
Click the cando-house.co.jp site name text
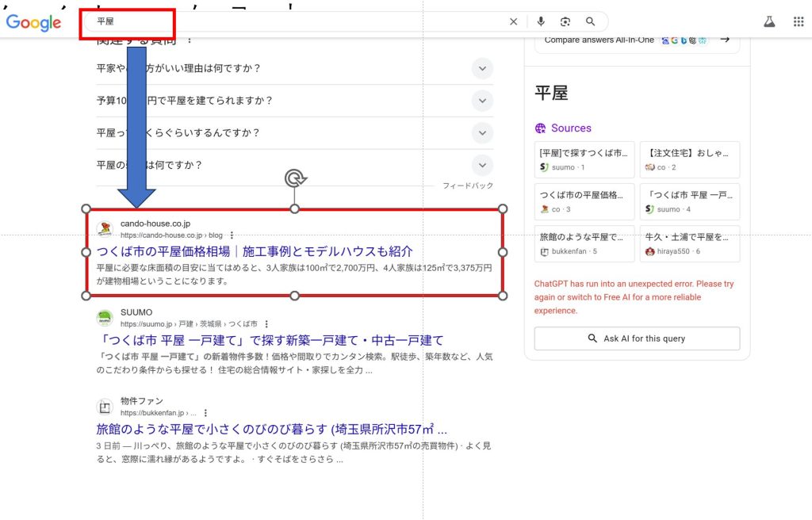(155, 224)
